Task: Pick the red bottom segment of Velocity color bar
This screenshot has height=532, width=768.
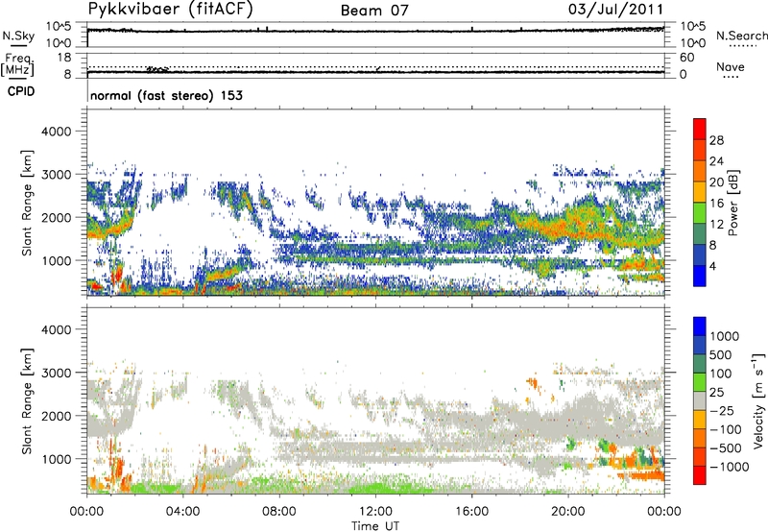Action: [x=700, y=475]
